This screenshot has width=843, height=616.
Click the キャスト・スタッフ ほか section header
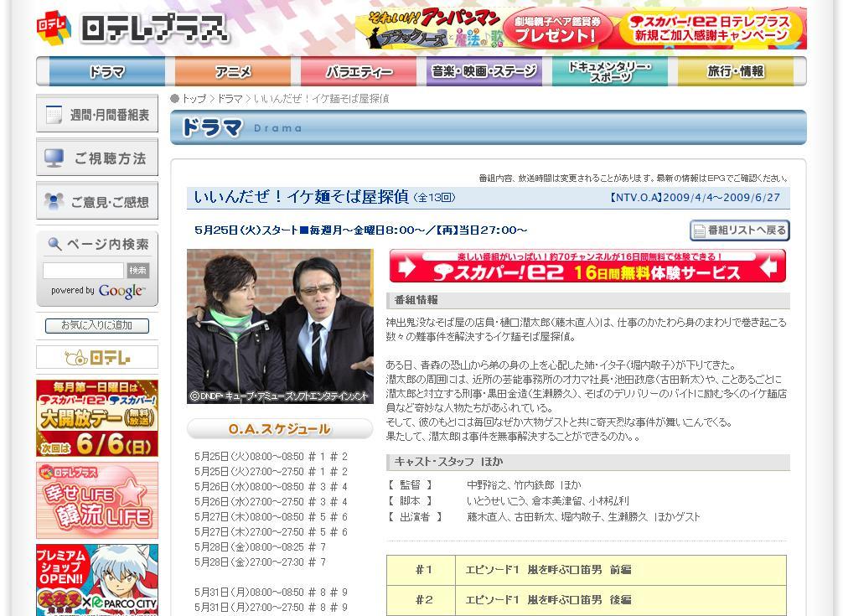pos(588,462)
